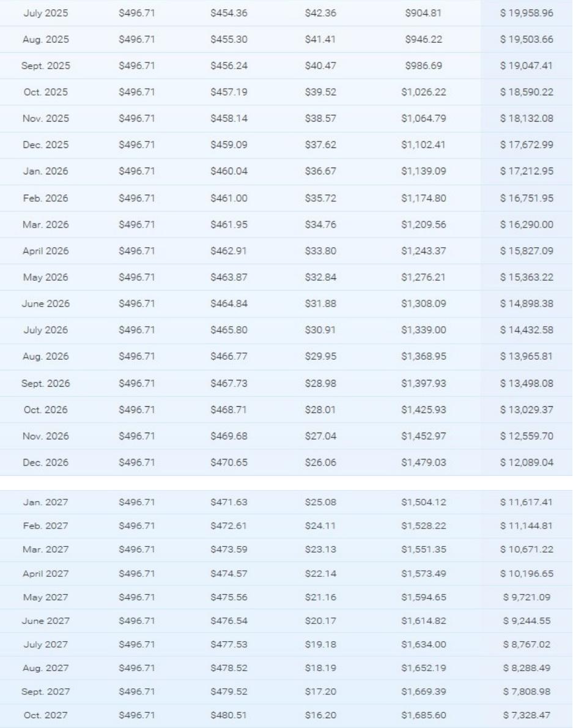The height and width of the screenshot is (728, 573).
Task: Click the Oct. 2027 balance $7,328.47
Action: click(x=527, y=716)
